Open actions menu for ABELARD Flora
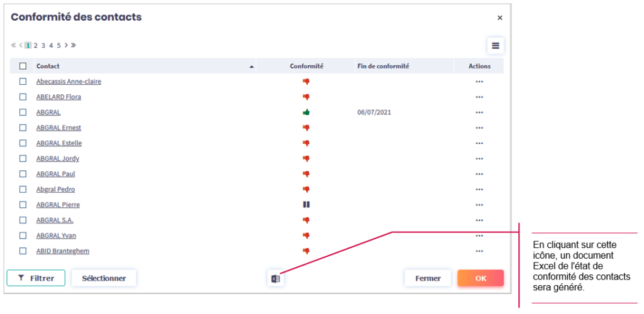 point(479,97)
